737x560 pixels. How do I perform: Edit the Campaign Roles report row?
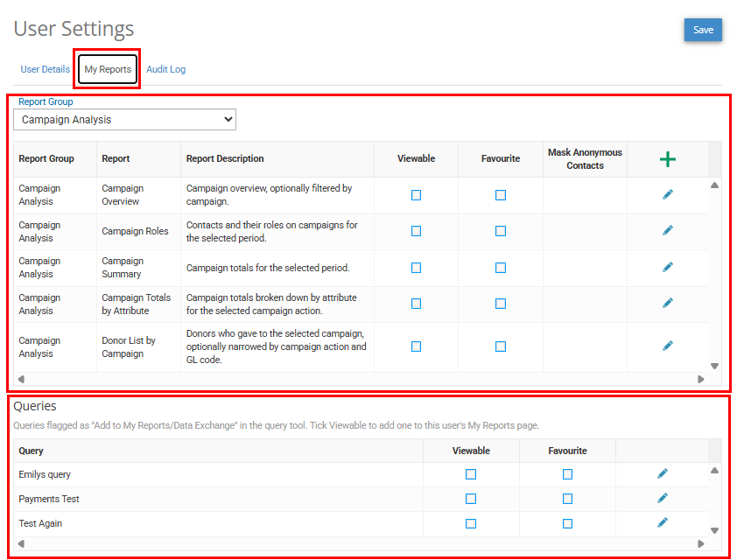[x=668, y=230]
